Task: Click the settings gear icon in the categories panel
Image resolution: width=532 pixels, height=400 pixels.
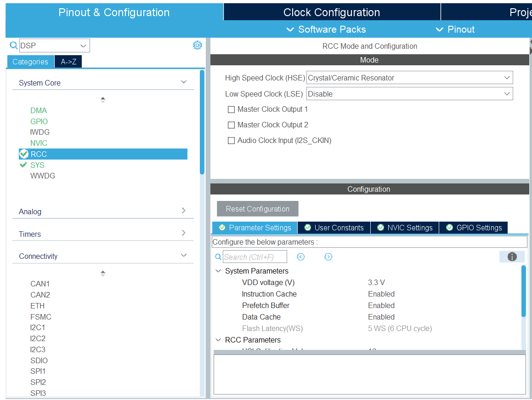Action: tap(198, 45)
